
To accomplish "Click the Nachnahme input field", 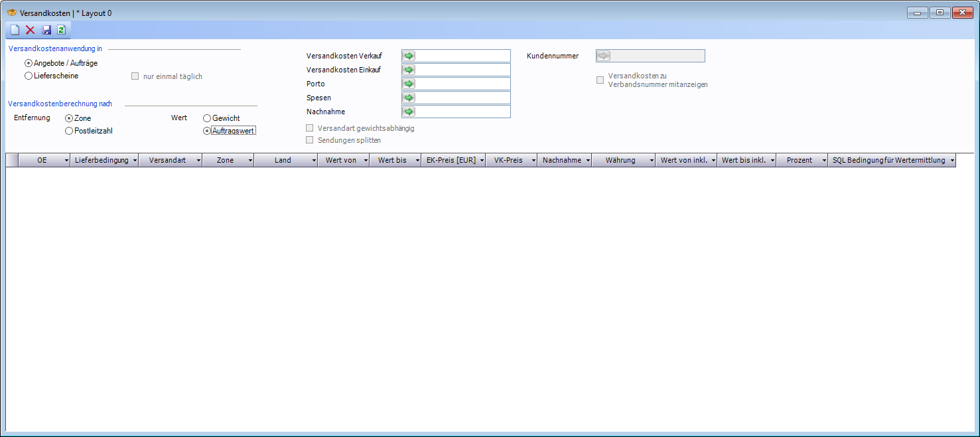I will [462, 112].
